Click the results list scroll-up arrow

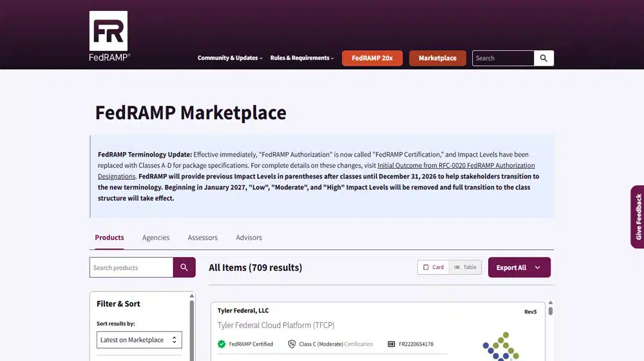tap(551, 302)
